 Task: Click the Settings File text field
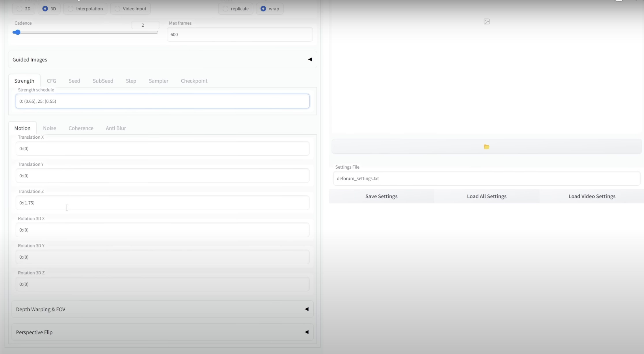pyautogui.click(x=486, y=179)
